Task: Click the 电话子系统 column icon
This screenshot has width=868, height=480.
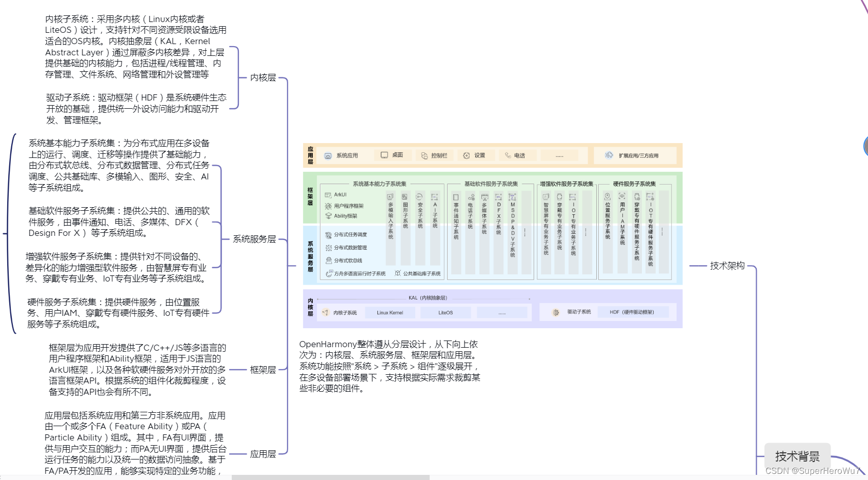Action: (x=471, y=197)
